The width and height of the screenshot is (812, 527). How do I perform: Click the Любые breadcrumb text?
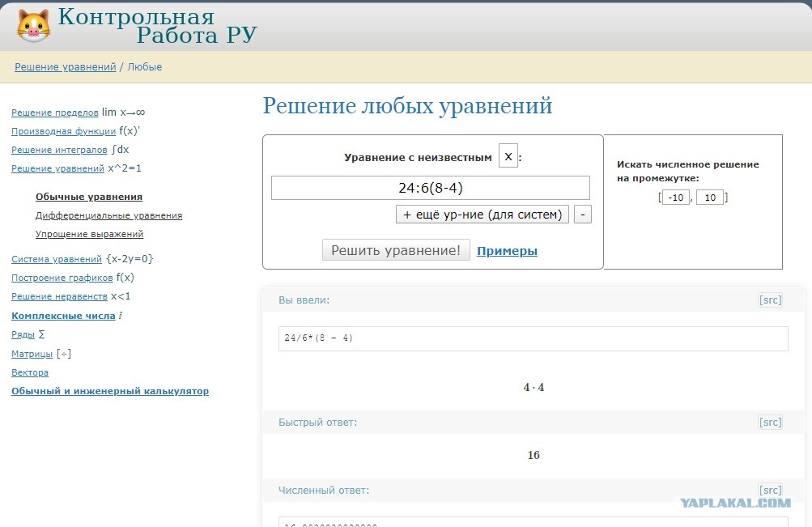[x=145, y=66]
